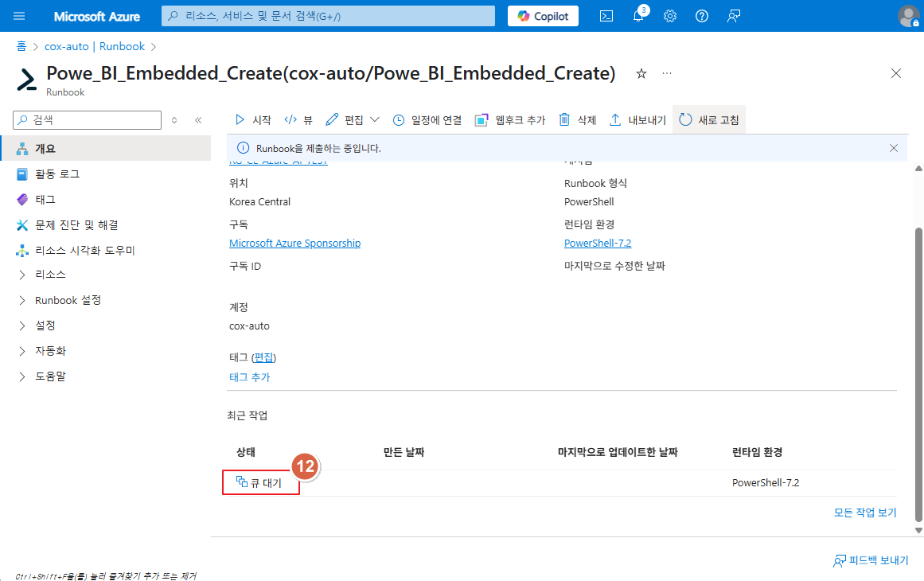The image size is (924, 581).
Task: Click the scrollbar down arrow
Action: (918, 530)
